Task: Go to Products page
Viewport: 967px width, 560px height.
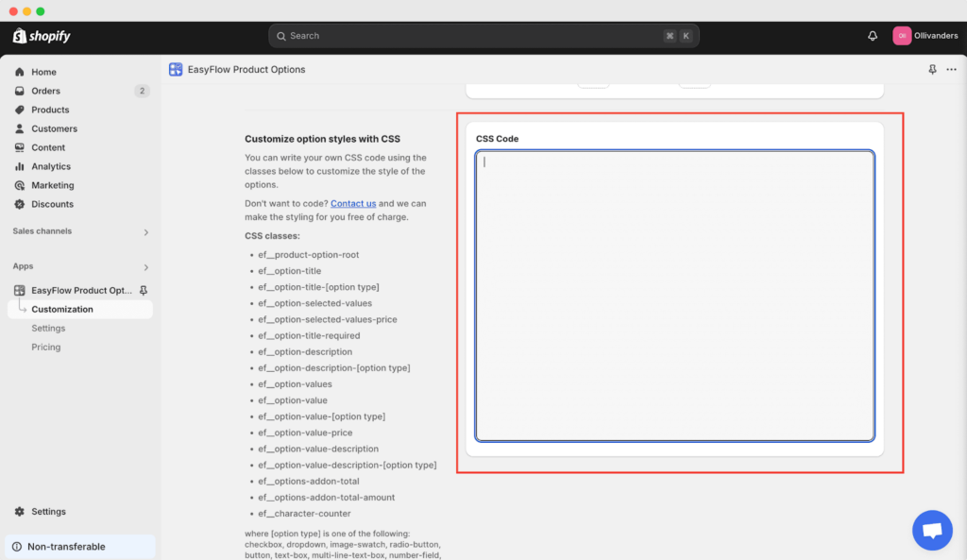Action: pyautogui.click(x=50, y=110)
